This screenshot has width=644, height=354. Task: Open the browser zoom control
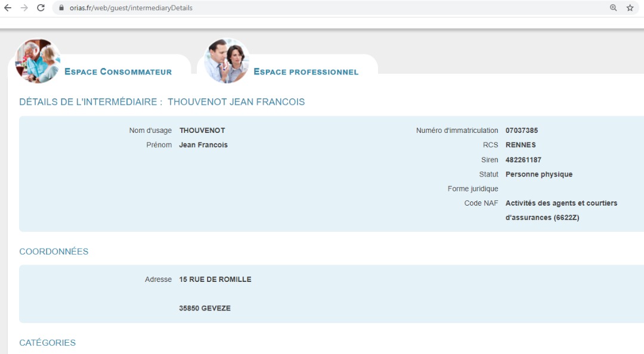(x=613, y=8)
